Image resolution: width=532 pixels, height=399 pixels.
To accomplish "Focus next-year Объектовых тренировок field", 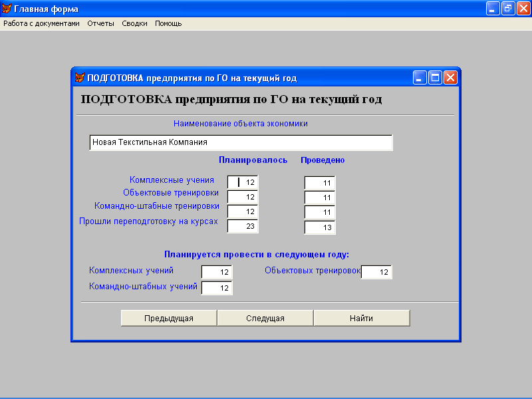I will [x=376, y=272].
